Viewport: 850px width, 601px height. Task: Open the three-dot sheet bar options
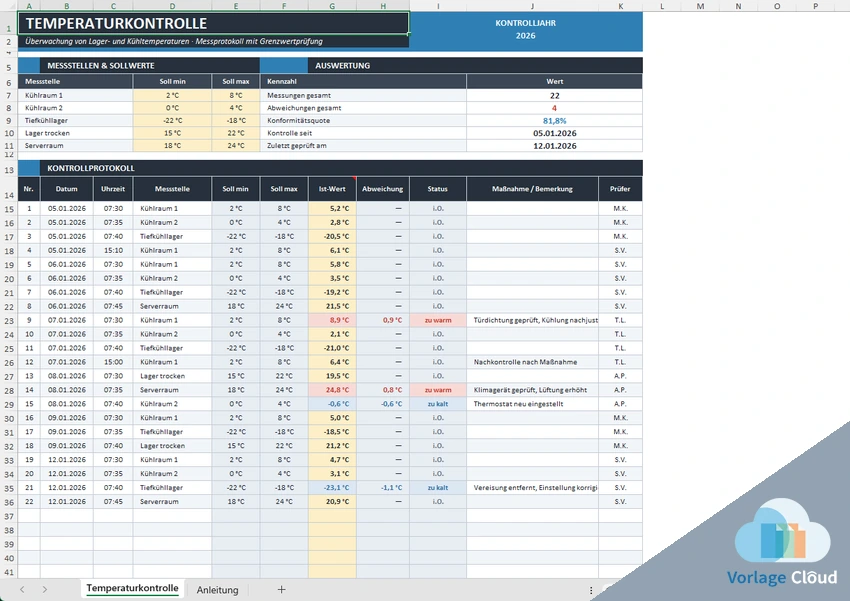click(x=591, y=590)
